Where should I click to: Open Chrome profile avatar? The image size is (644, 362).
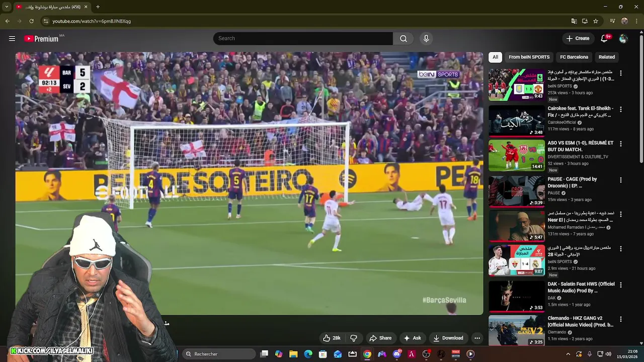coord(624,21)
